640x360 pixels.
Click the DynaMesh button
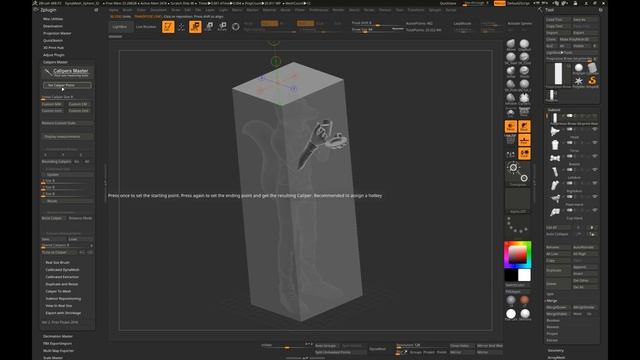378,349
